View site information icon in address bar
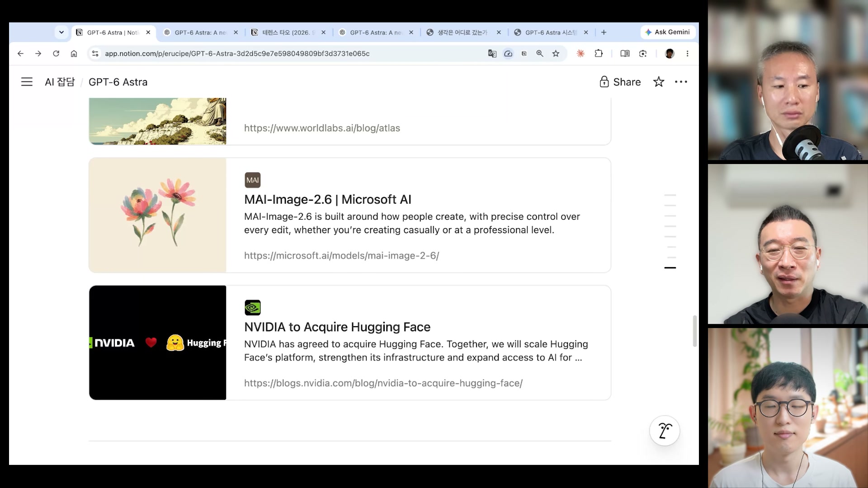The image size is (868, 488). (95, 53)
